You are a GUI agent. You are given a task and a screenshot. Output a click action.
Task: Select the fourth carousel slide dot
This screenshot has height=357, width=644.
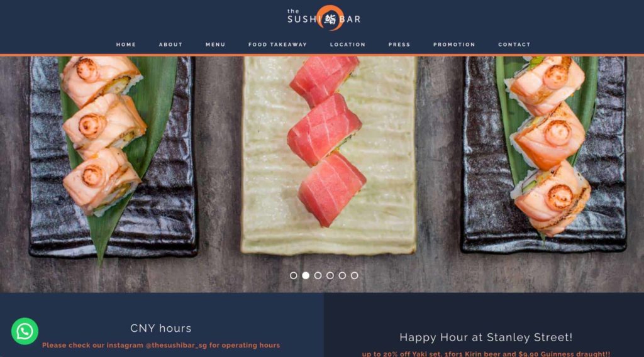pos(330,275)
